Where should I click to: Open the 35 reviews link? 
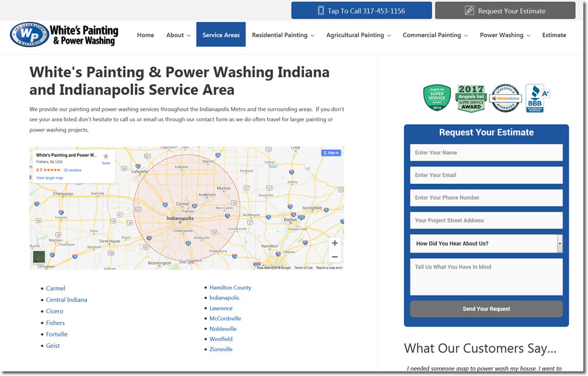tap(72, 170)
